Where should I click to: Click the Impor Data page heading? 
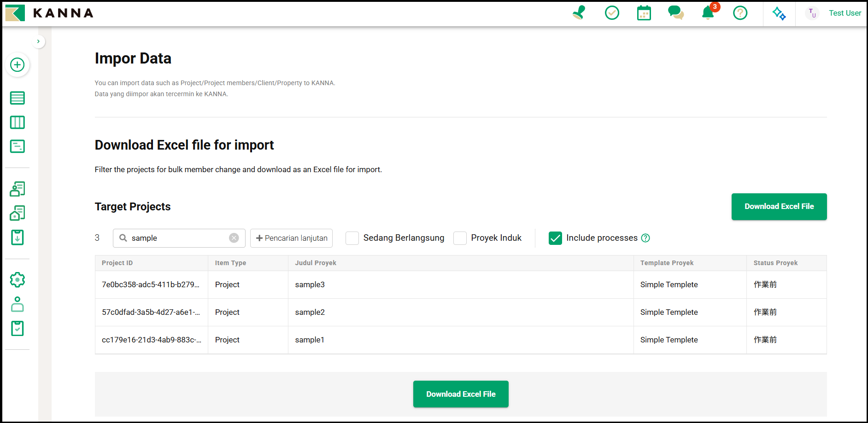pos(133,58)
